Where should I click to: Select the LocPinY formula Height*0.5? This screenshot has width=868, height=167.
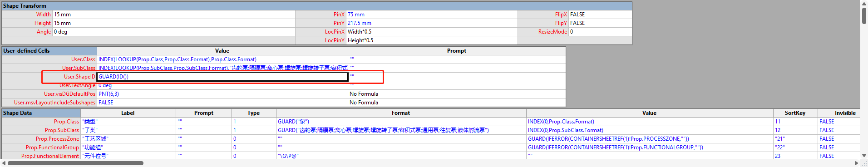tap(432, 40)
